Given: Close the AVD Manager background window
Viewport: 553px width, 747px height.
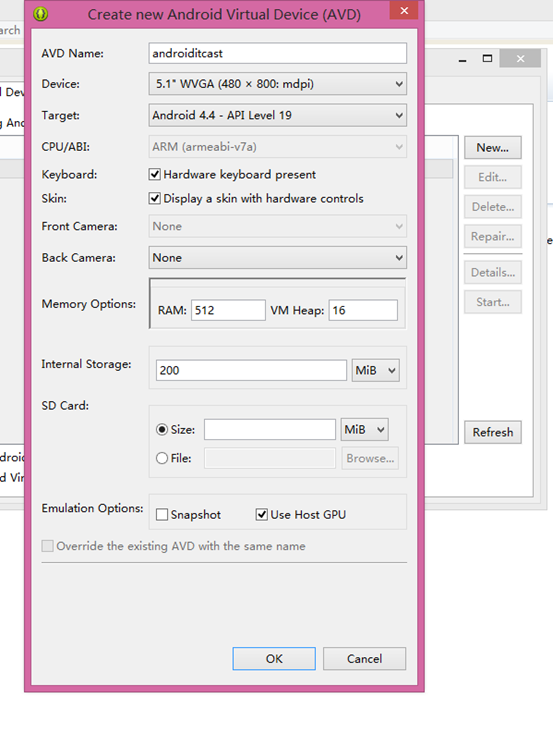Looking at the screenshot, I should [x=520, y=59].
